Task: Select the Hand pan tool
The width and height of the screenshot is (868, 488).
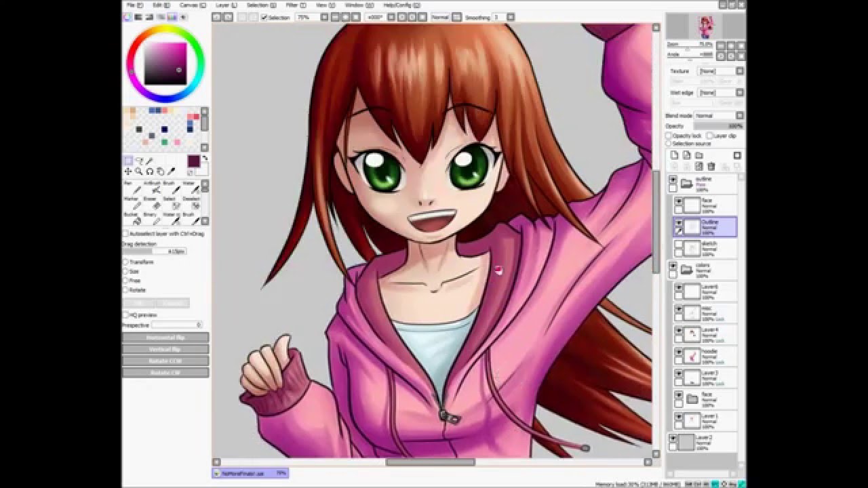Action: [x=161, y=171]
